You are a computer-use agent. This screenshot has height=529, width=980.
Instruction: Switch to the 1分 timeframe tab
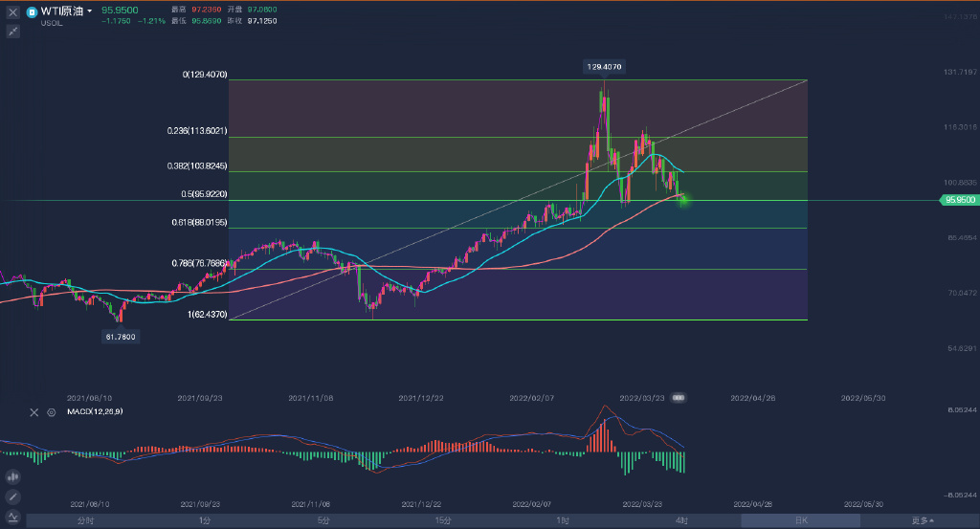coord(205,520)
